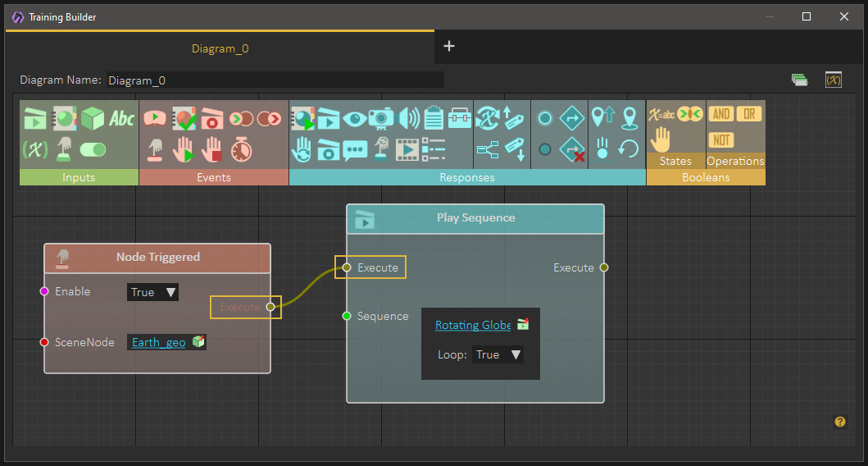Choose the green Abc text input icon
The image size is (868, 466).
tap(122, 118)
